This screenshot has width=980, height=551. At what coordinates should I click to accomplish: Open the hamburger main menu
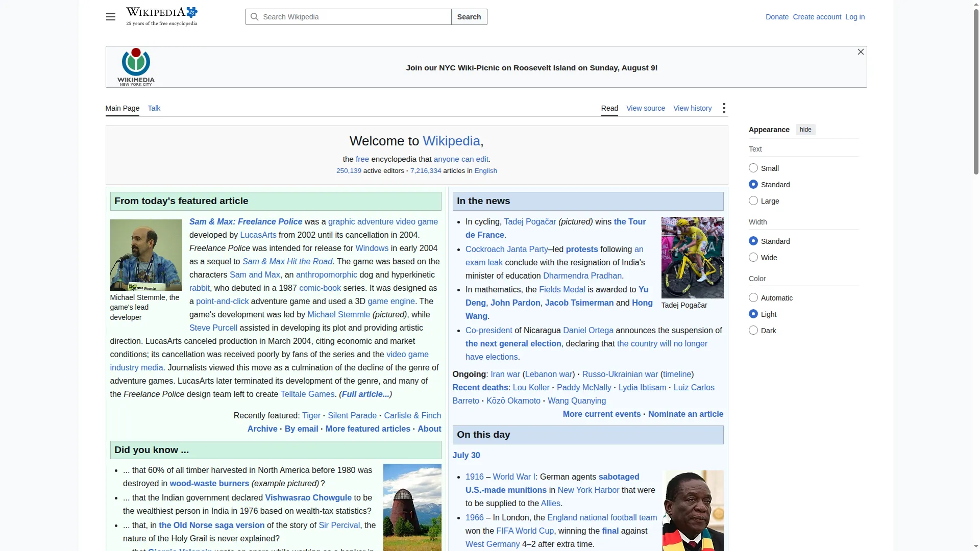111,17
